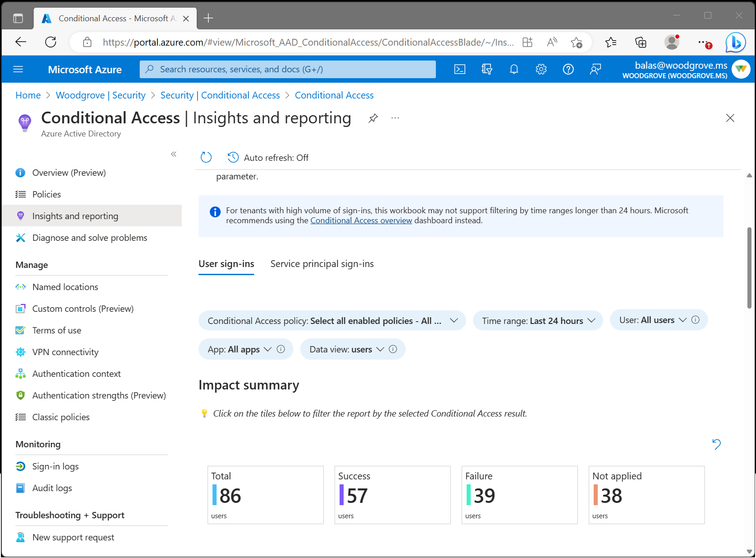Open the Time range dropdown
This screenshot has width=756, height=558.
click(538, 320)
